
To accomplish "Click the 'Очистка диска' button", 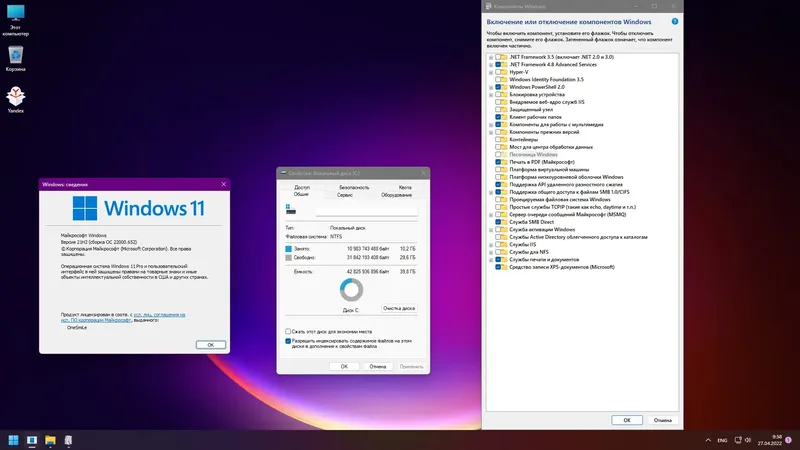I will (x=398, y=308).
